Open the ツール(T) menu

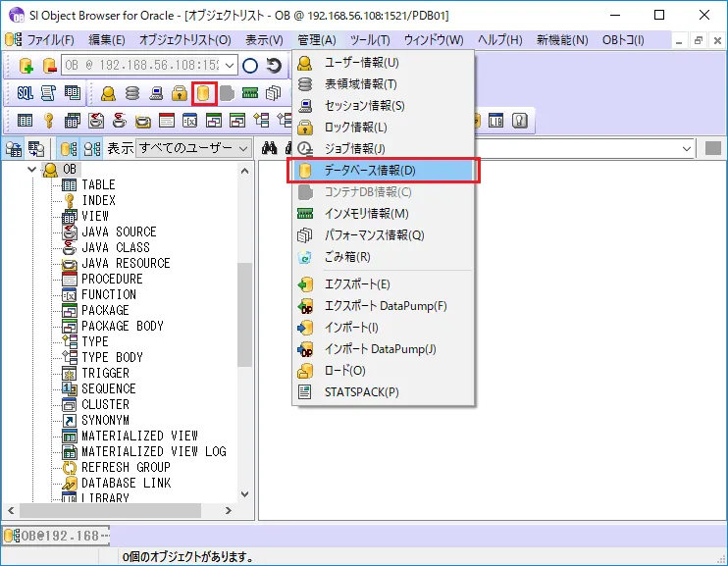point(370,40)
